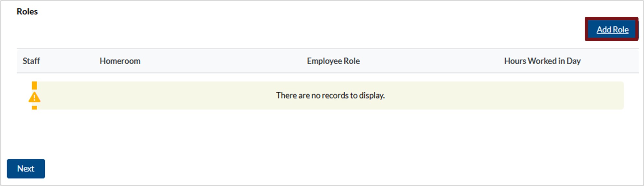Viewport: 644px width, 186px height.
Task: Click the Roles section heading
Action: 27,12
